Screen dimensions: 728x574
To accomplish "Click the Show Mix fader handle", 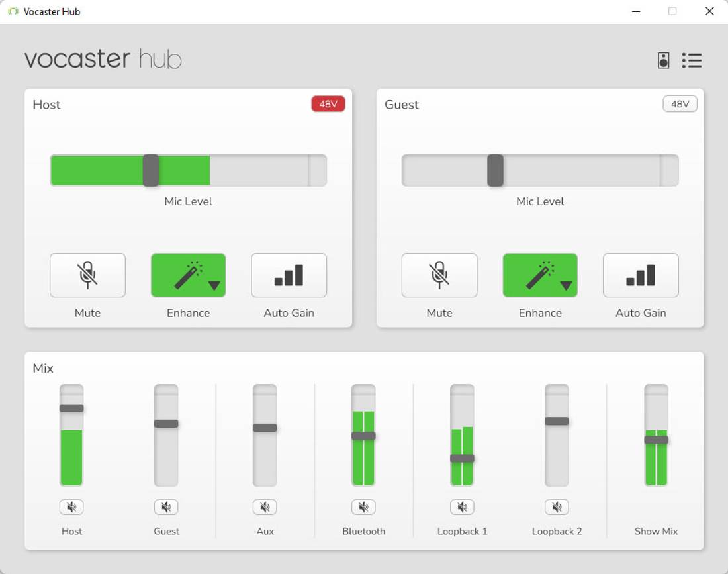I will pos(656,440).
